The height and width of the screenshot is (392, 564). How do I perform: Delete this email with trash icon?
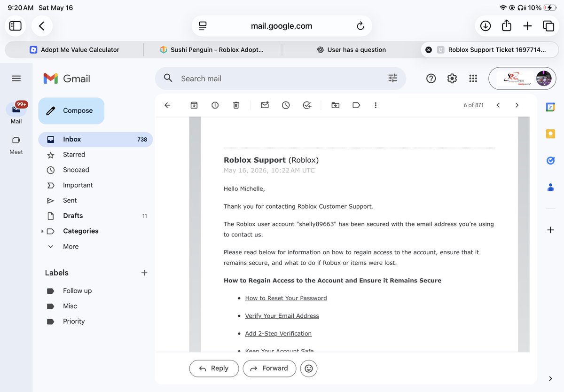click(x=236, y=105)
